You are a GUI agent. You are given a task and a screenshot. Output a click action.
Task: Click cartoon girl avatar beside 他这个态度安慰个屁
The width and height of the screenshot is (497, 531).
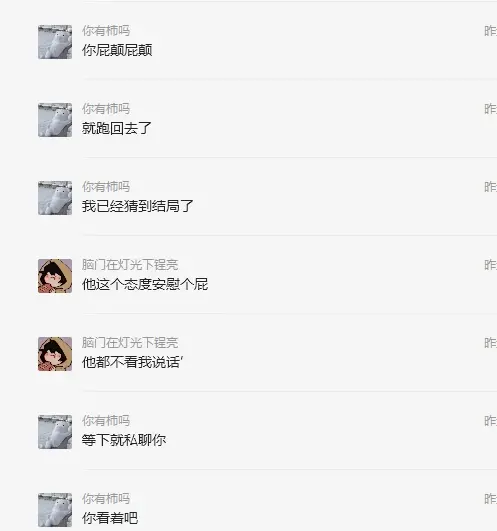(x=55, y=276)
